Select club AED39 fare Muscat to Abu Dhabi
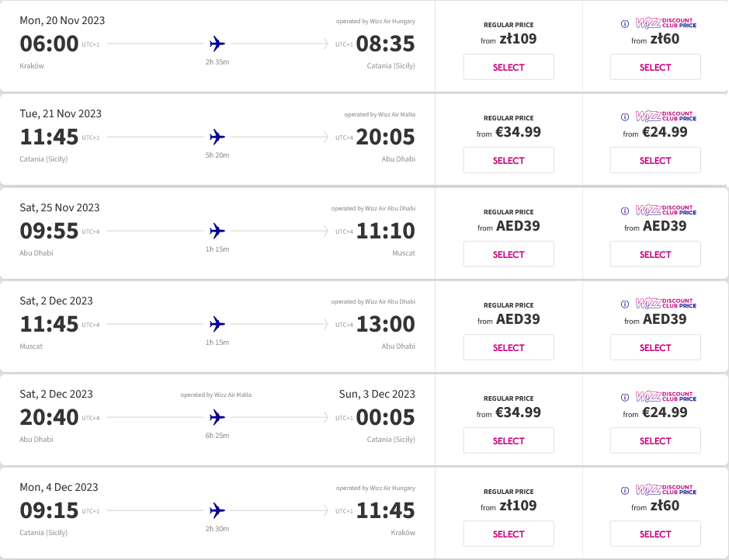729x560 pixels. point(655,347)
